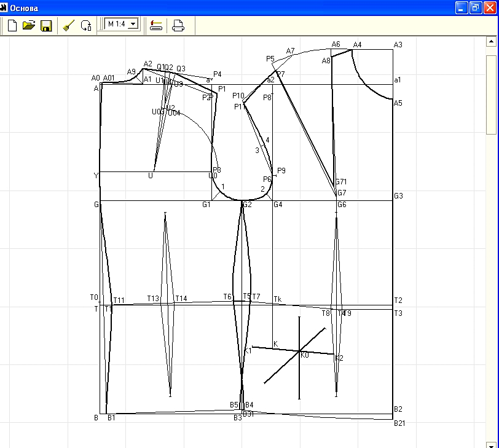The width and height of the screenshot is (499, 448).
Task: Print the pattern drawing
Action: (178, 25)
